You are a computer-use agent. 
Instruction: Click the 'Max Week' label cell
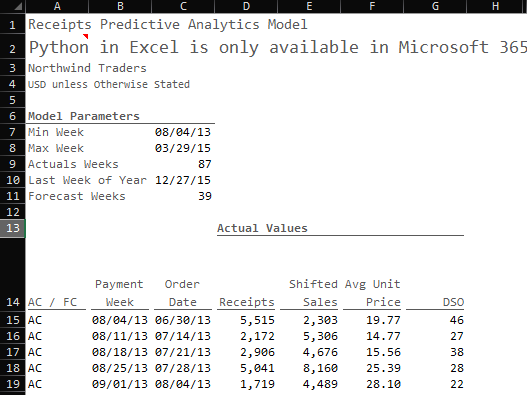click(56, 148)
